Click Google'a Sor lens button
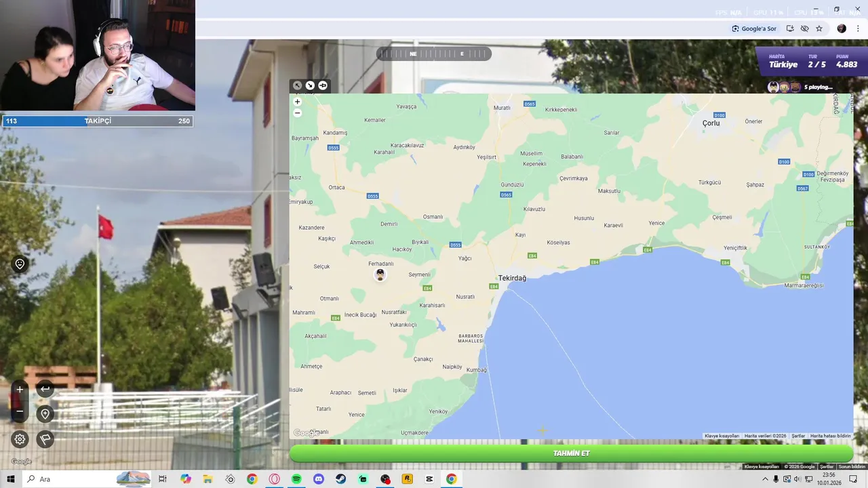 [x=753, y=28]
